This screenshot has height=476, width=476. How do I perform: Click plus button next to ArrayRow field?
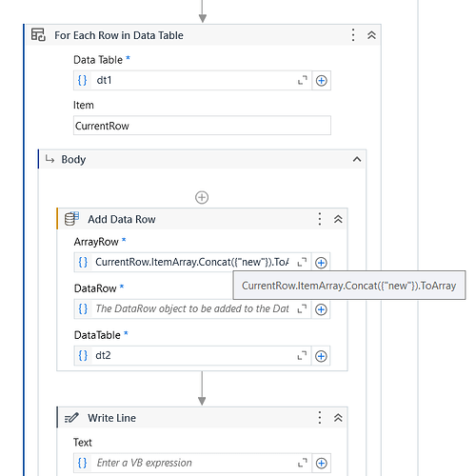(321, 263)
